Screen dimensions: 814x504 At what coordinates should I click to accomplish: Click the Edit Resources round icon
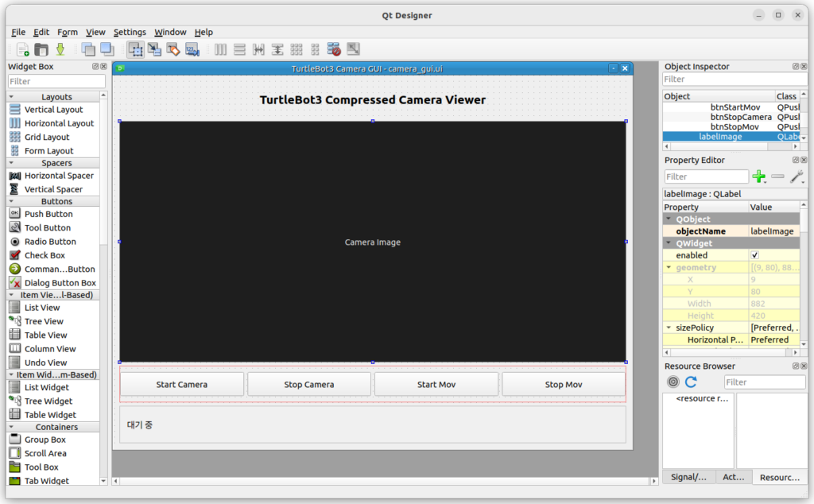pyautogui.click(x=673, y=382)
